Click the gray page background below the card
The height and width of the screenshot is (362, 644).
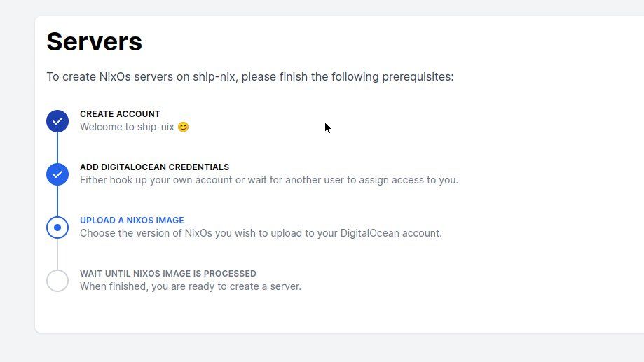(322, 348)
